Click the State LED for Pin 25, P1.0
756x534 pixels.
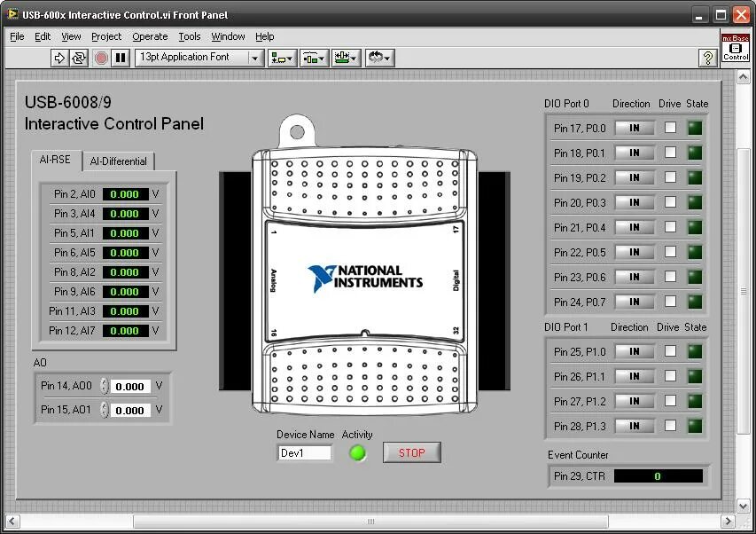(695, 351)
